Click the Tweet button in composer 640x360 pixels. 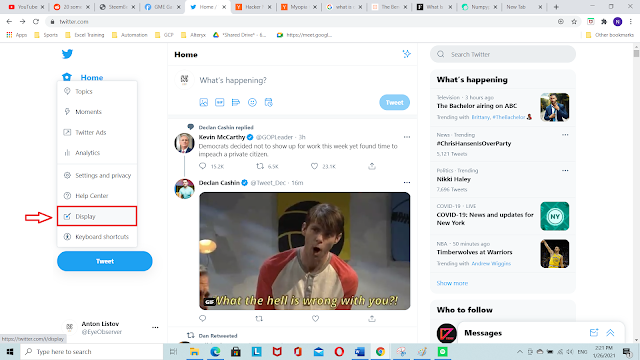tap(394, 102)
